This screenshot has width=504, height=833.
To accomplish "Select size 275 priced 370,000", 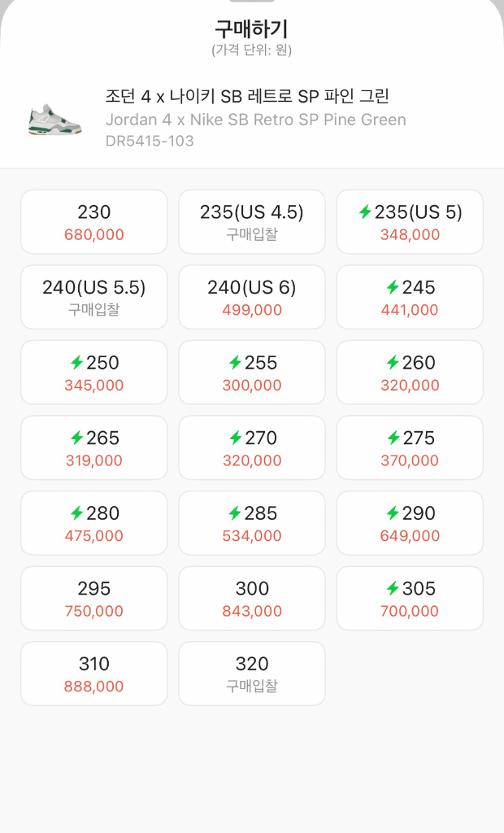I will (410, 447).
